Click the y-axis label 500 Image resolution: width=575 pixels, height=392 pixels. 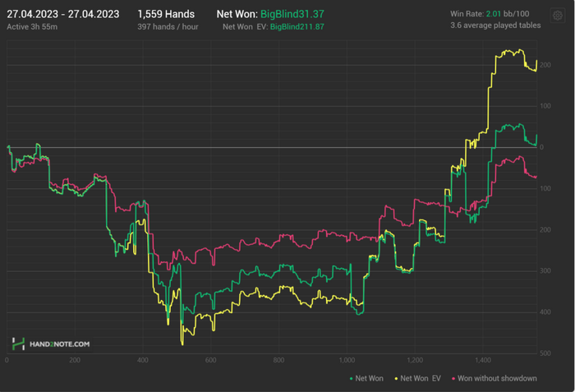pyautogui.click(x=545, y=353)
